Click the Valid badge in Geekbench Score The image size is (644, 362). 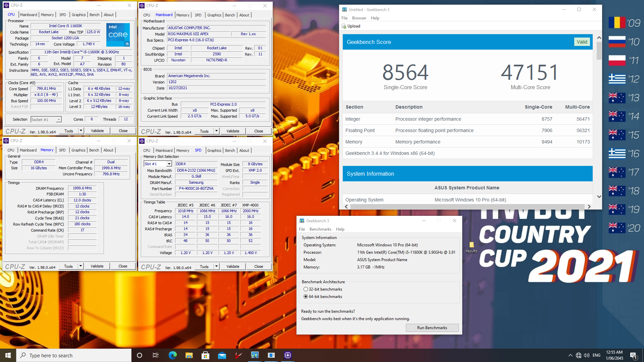tap(582, 42)
